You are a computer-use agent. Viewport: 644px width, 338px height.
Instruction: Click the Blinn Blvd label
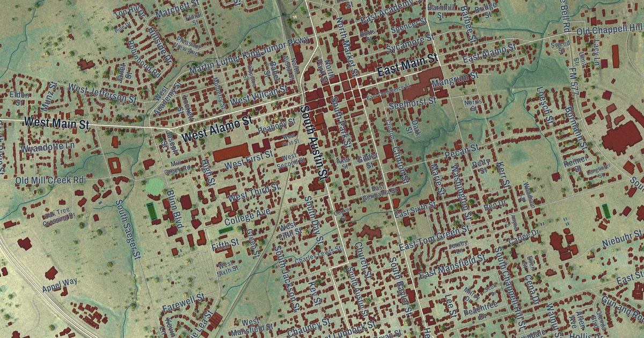175,209
